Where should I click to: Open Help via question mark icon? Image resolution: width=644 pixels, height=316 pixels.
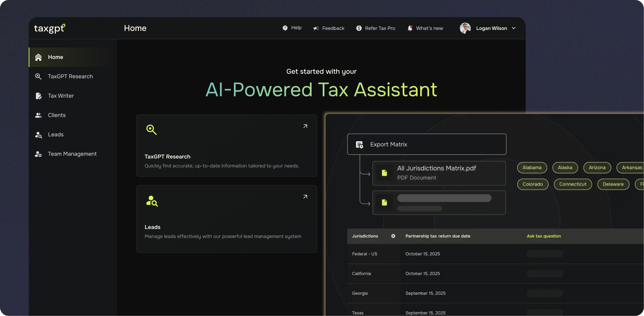pos(285,28)
